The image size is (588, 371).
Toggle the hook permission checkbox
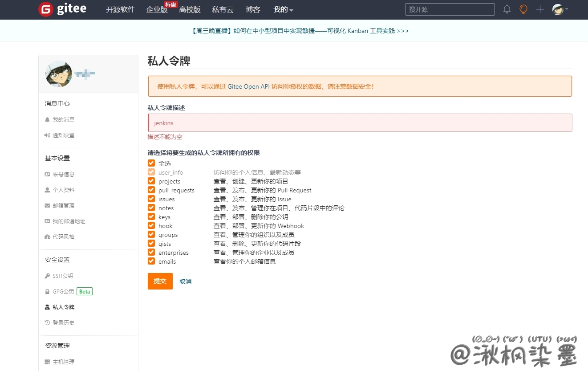click(x=151, y=226)
